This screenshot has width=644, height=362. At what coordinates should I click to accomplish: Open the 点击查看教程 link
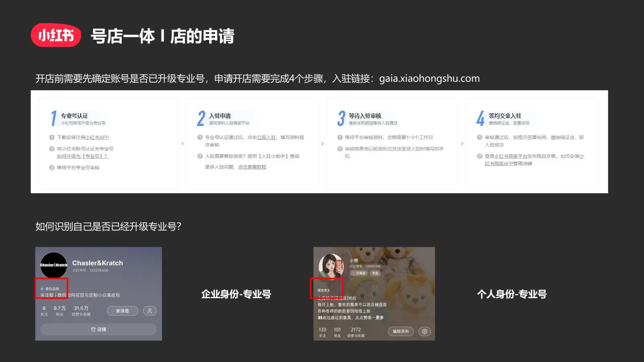coord(252,167)
